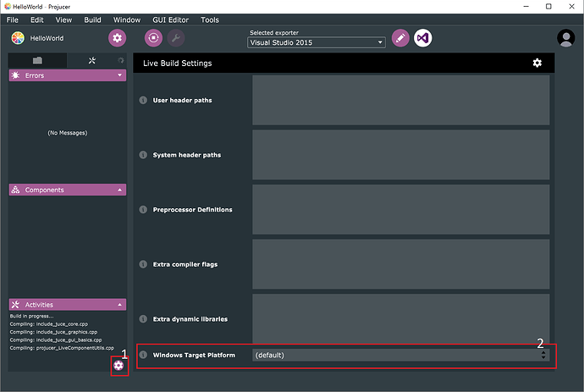This screenshot has height=392, width=584.
Task: Switch to the files folder tab
Action: point(37,60)
